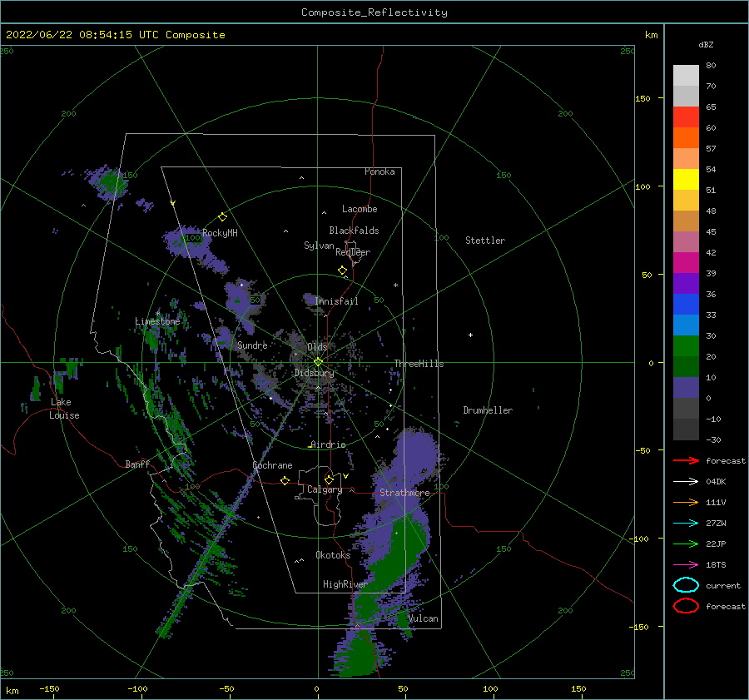Viewport: 749px width, 700px height.
Task: Click the yellow diamond marker inside Calgary
Action: [329, 479]
